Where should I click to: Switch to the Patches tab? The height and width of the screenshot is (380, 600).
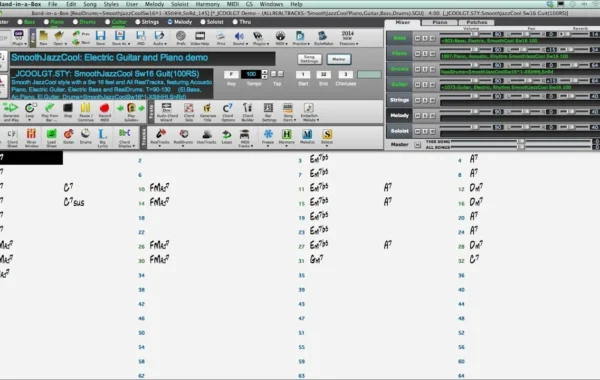pos(477,22)
